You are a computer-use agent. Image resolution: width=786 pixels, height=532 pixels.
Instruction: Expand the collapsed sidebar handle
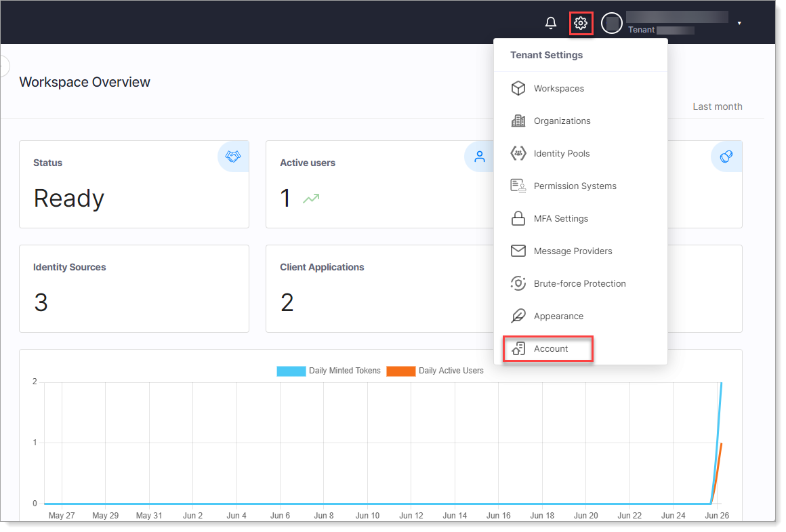(x=4, y=66)
